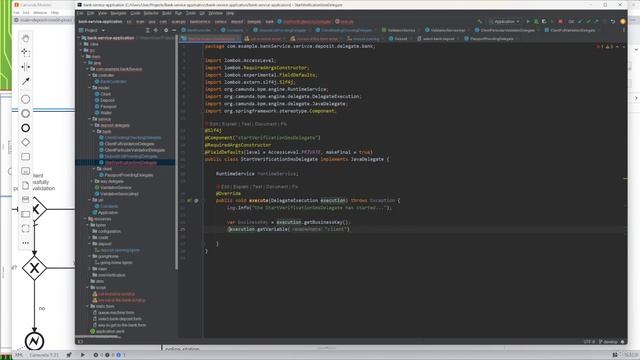Collapse the client delegate package
The height and width of the screenshot is (360, 640).
click(x=94, y=169)
